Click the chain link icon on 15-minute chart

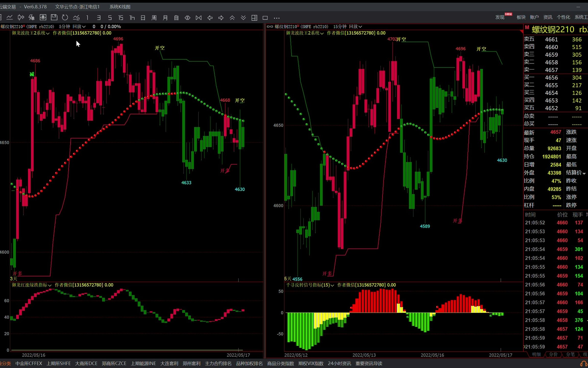click(x=270, y=26)
